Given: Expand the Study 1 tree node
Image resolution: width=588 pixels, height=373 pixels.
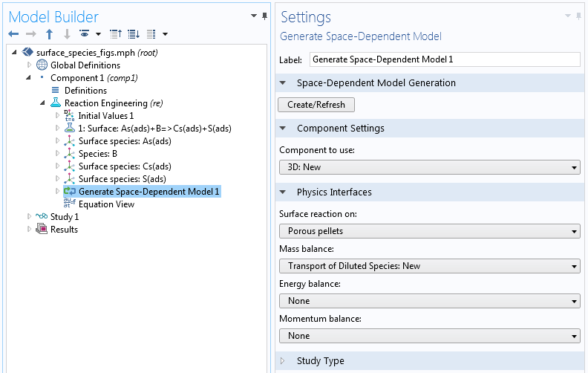Looking at the screenshot, I should (29, 217).
